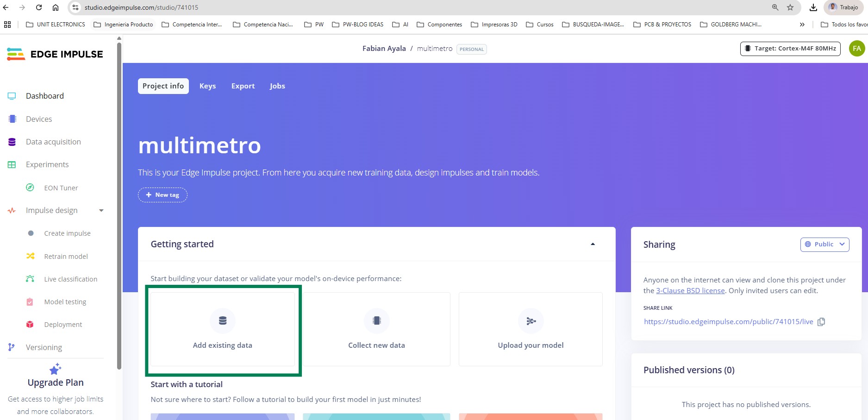Collapse the Impulse design section arrow

101,211
